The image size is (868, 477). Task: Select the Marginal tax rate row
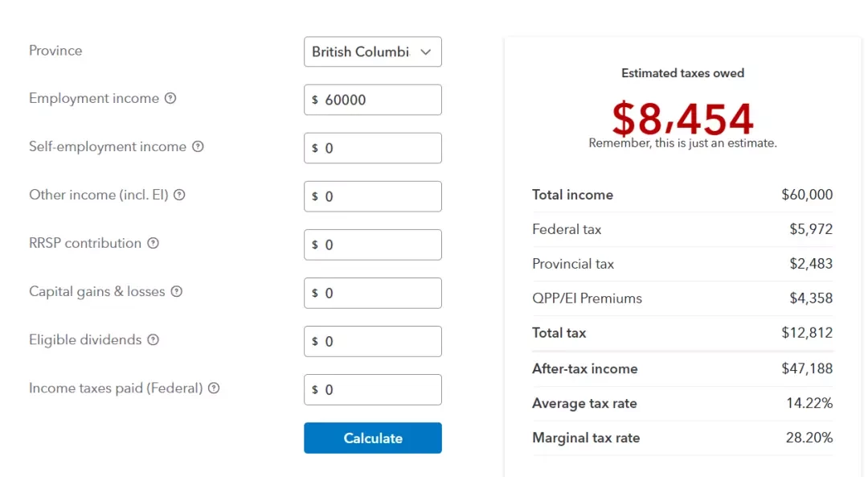682,438
